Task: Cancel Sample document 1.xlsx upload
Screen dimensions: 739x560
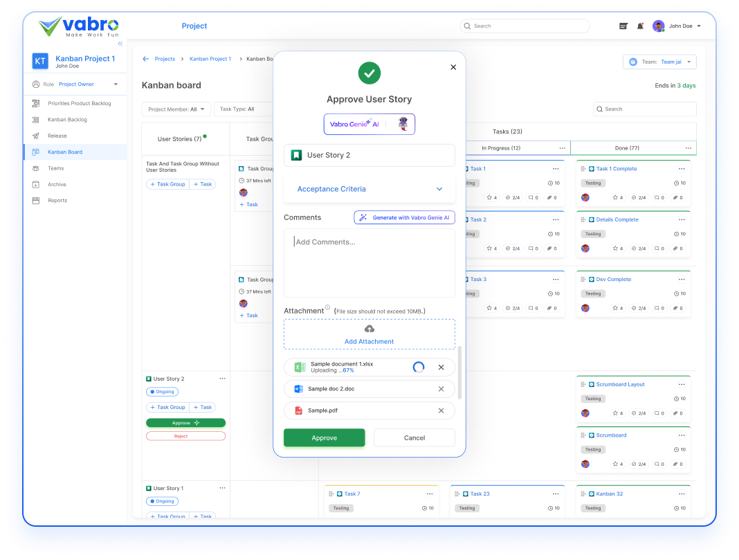Action: [x=441, y=368]
